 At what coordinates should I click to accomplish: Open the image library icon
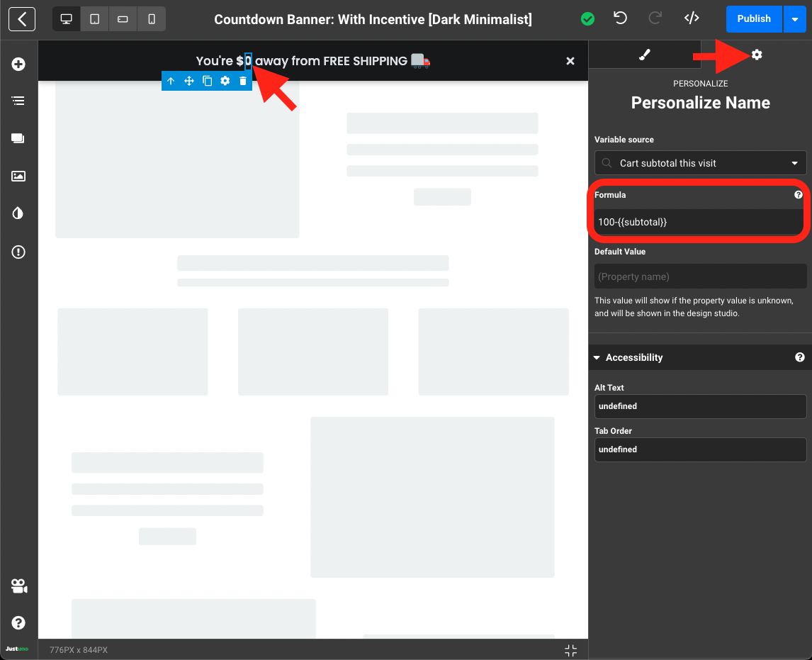tap(18, 176)
